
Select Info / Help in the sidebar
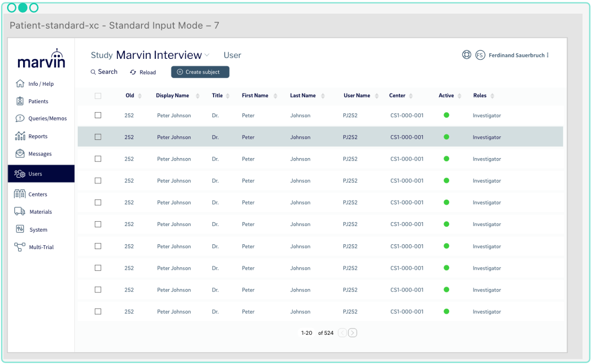pyautogui.click(x=41, y=84)
